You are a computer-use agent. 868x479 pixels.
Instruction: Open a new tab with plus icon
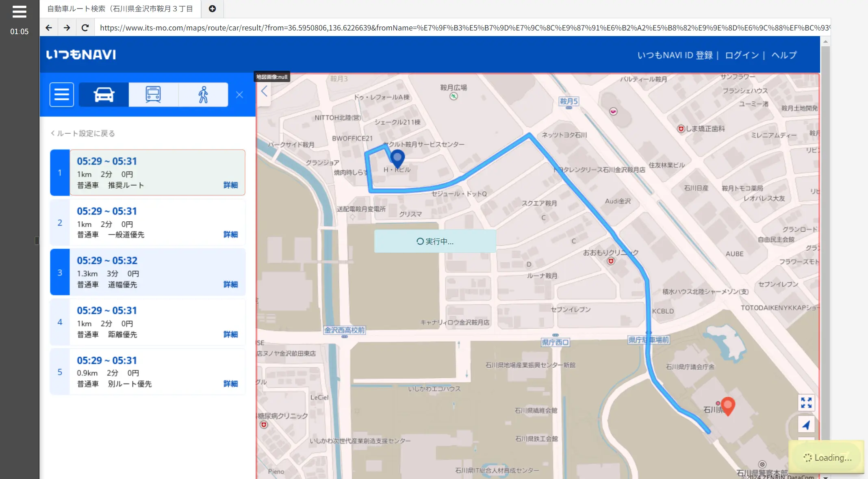coord(212,9)
